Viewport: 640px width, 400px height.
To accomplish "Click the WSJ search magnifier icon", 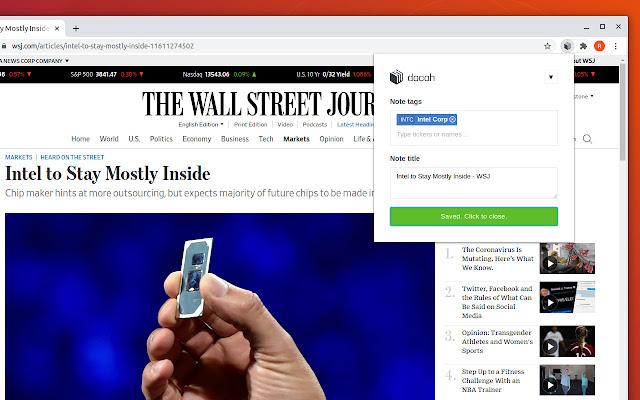I will [x=587, y=139].
